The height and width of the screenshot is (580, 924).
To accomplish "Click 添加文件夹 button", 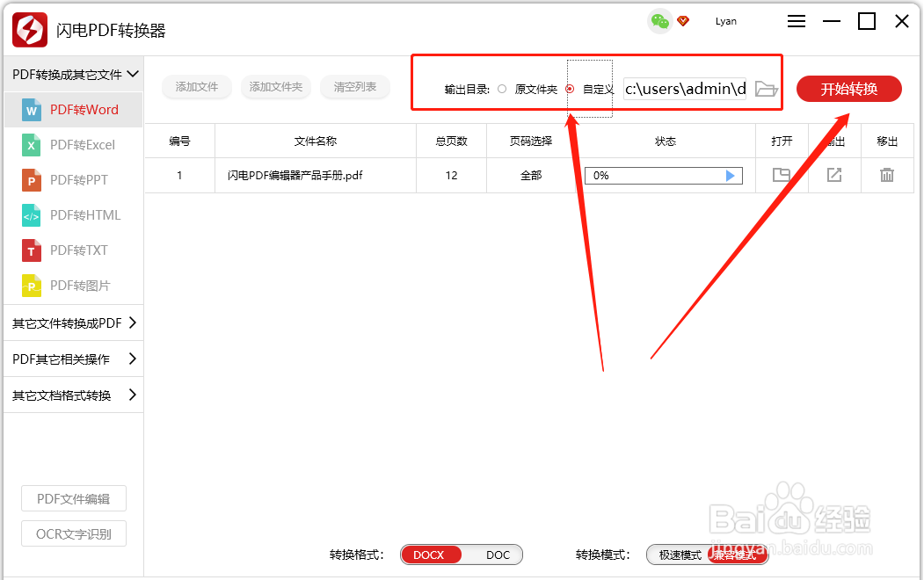I will (x=276, y=87).
